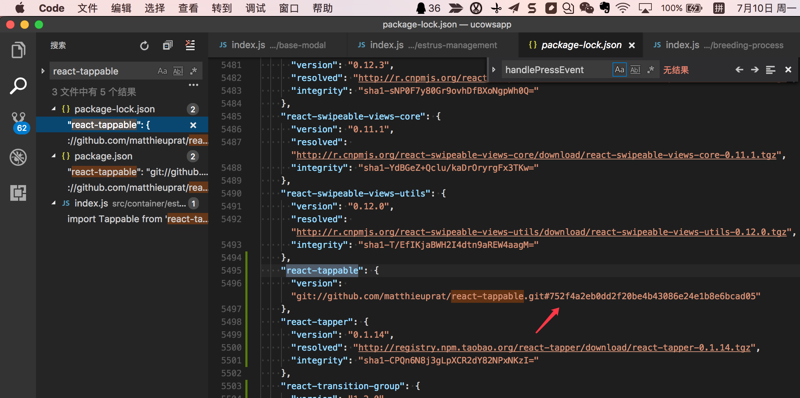The width and height of the screenshot is (800, 398).
Task: Collapse the package-lock.json search results group
Action: coord(54,109)
